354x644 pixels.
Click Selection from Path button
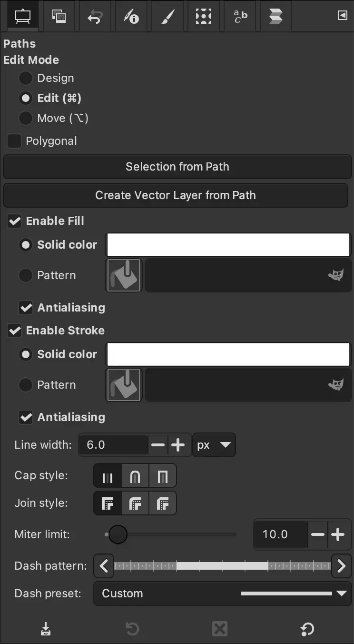tap(177, 167)
